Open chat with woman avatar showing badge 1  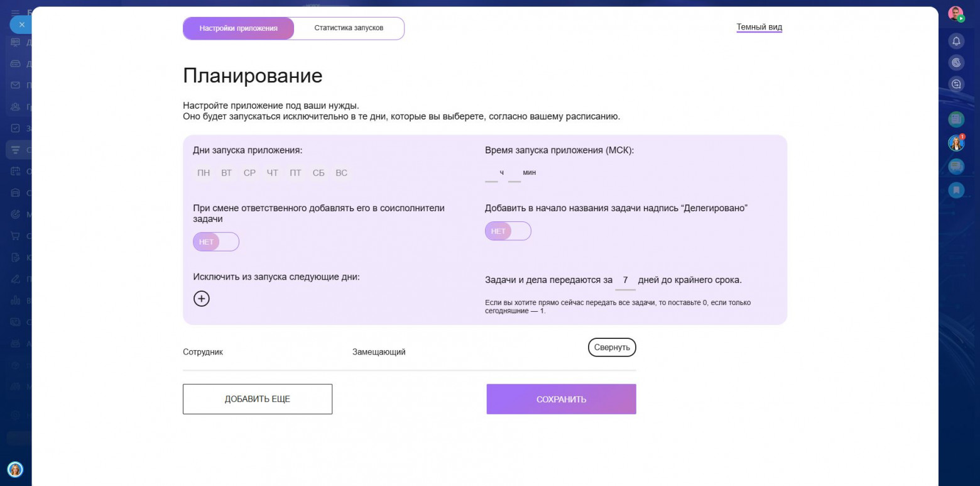coord(956,143)
